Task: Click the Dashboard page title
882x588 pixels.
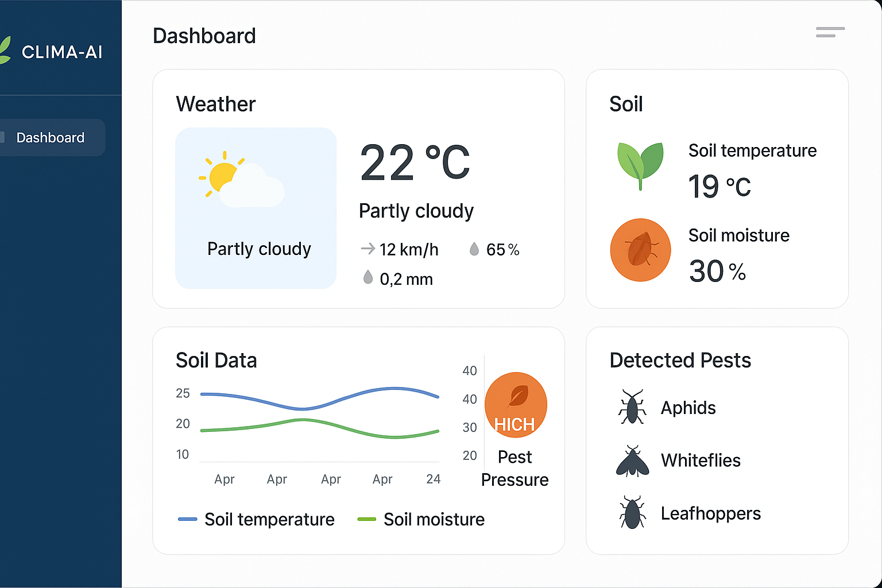Action: pos(204,36)
